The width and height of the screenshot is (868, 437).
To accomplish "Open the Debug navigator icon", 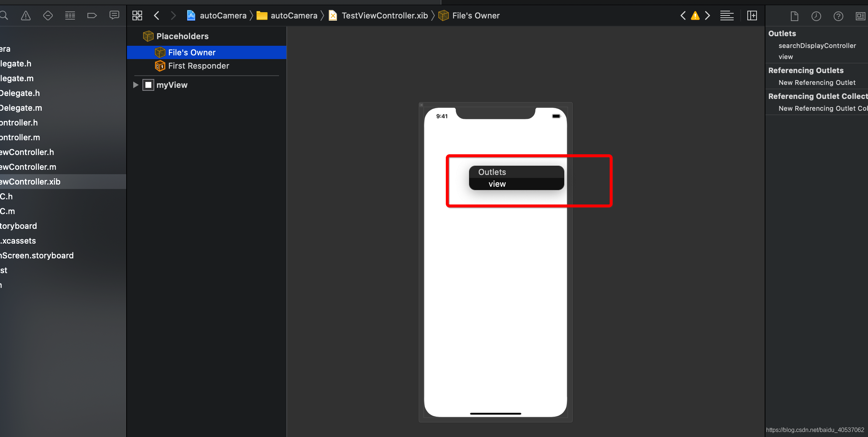I will click(x=70, y=16).
